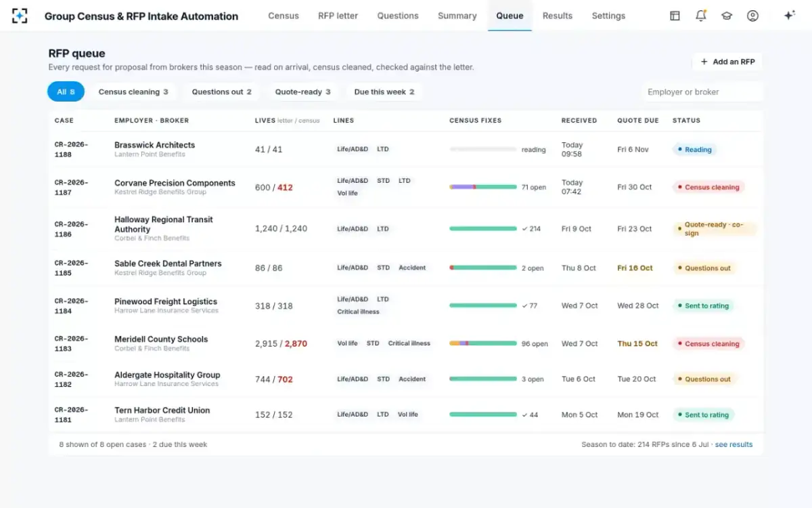812x508 pixels.
Task: Click case number CR-2026-1185
Action: coord(71,268)
